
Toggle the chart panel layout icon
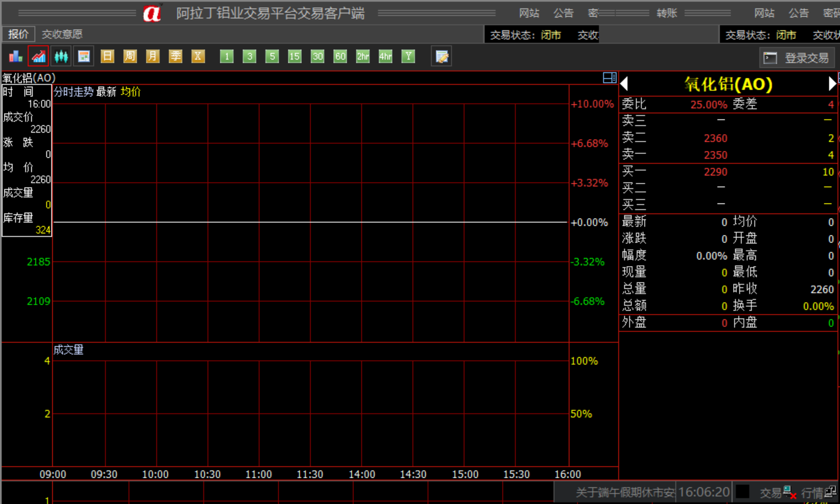coord(610,78)
